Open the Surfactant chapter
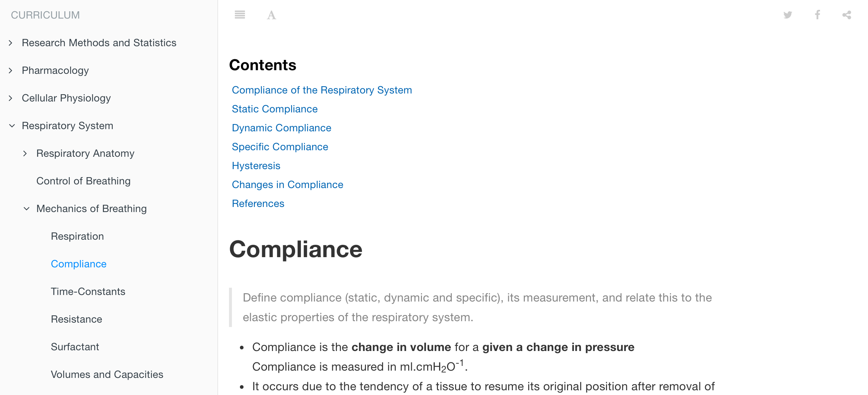Image resolution: width=868 pixels, height=395 pixels. click(75, 347)
